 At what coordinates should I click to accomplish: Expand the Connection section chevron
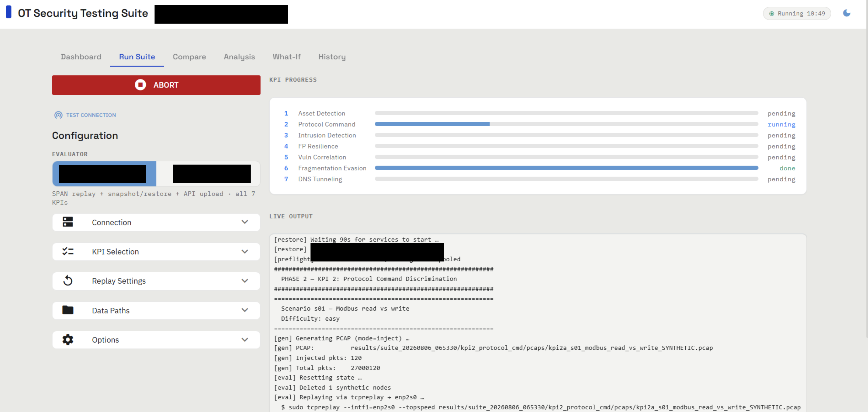[245, 222]
